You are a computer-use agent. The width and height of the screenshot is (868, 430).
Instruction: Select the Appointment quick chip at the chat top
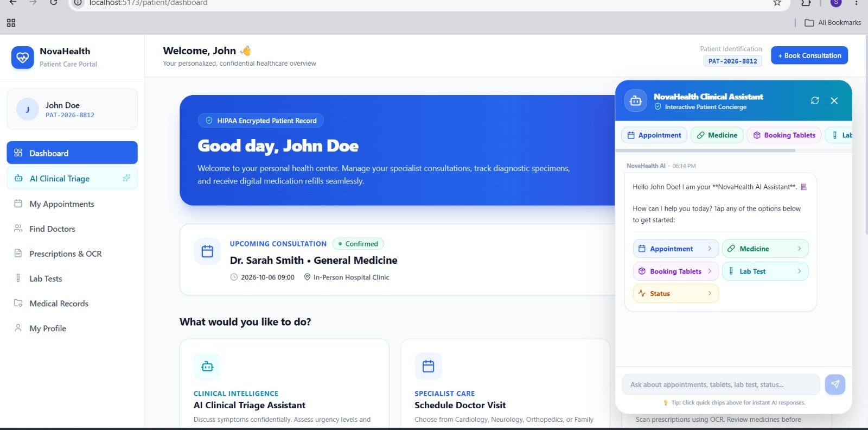654,135
